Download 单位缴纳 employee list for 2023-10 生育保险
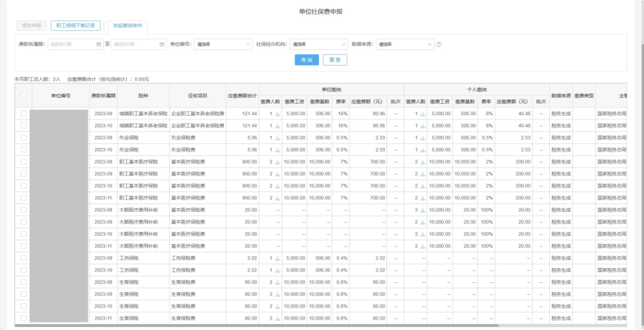This screenshot has height=330, width=644. point(277,306)
